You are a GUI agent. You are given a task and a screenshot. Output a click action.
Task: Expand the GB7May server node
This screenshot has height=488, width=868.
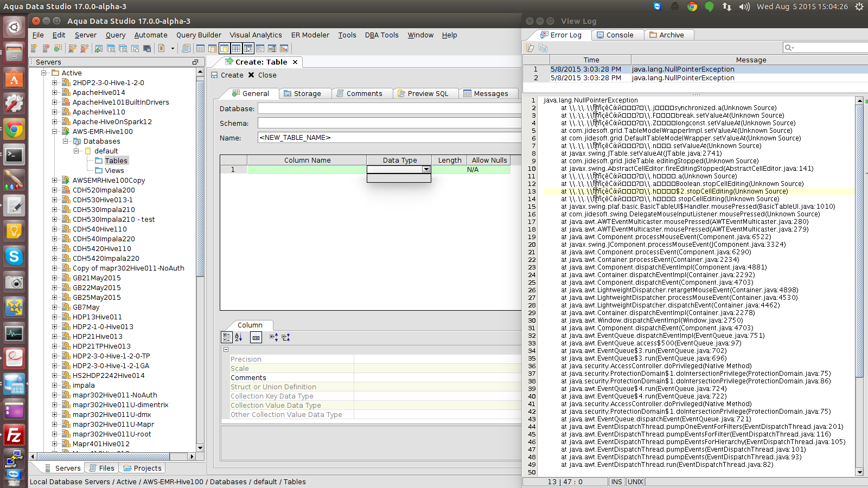click(x=55, y=307)
